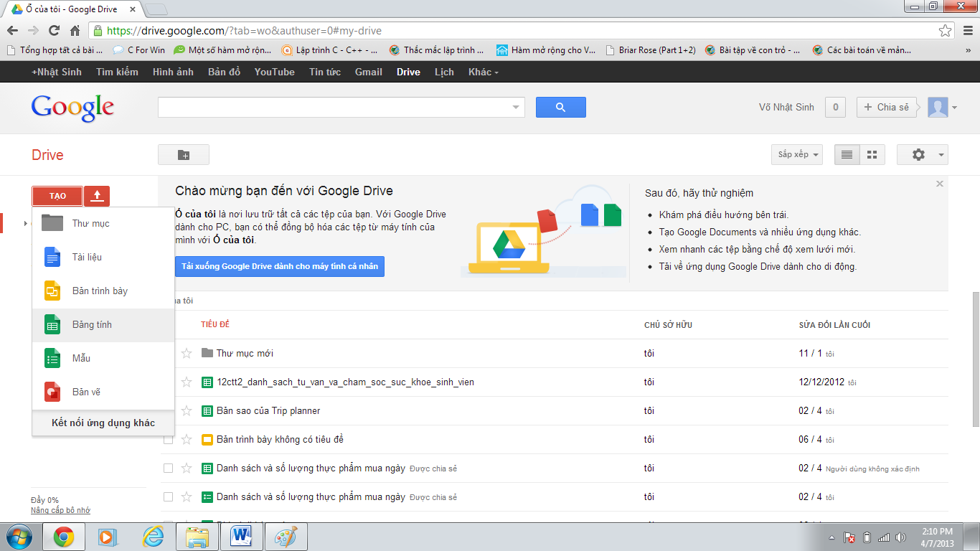The height and width of the screenshot is (551, 980).
Task: Click the browser address bar URL
Action: 244,31
